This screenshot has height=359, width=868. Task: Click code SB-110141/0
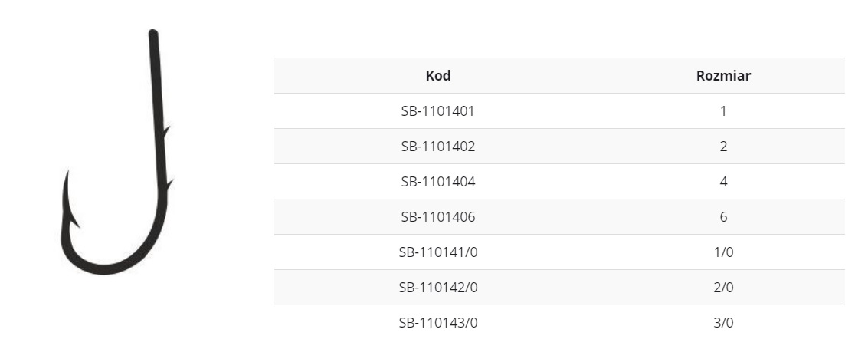tap(438, 252)
